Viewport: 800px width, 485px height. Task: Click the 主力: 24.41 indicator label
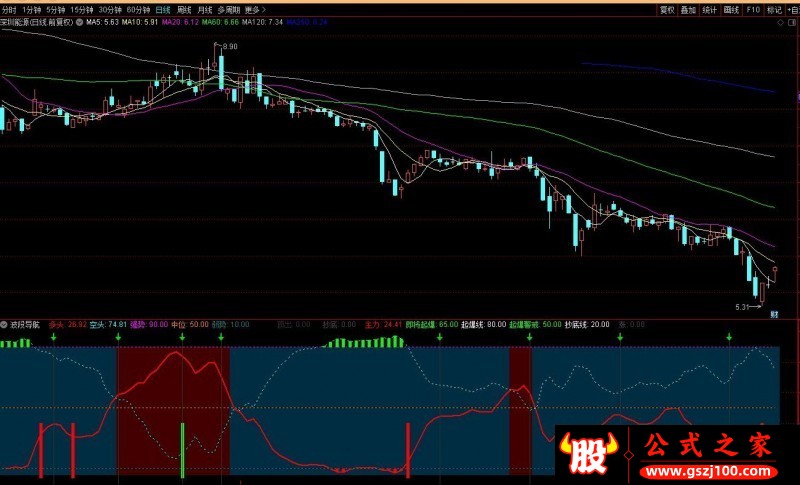(383, 324)
